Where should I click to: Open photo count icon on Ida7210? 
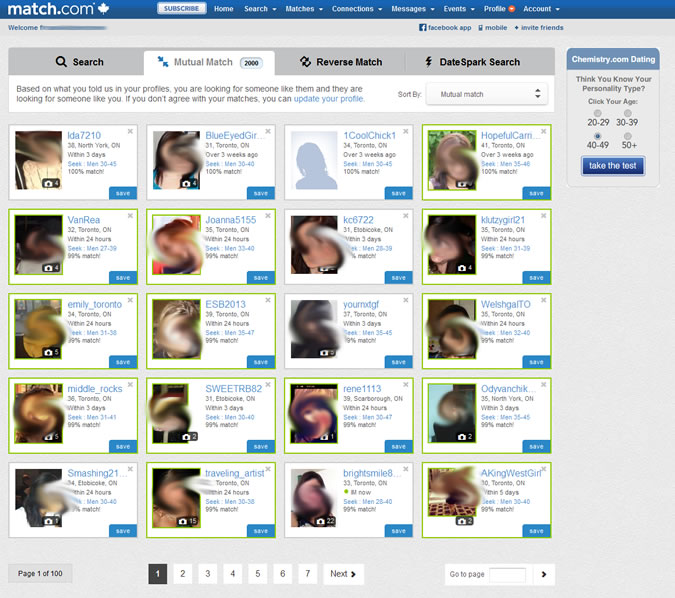click(51, 183)
